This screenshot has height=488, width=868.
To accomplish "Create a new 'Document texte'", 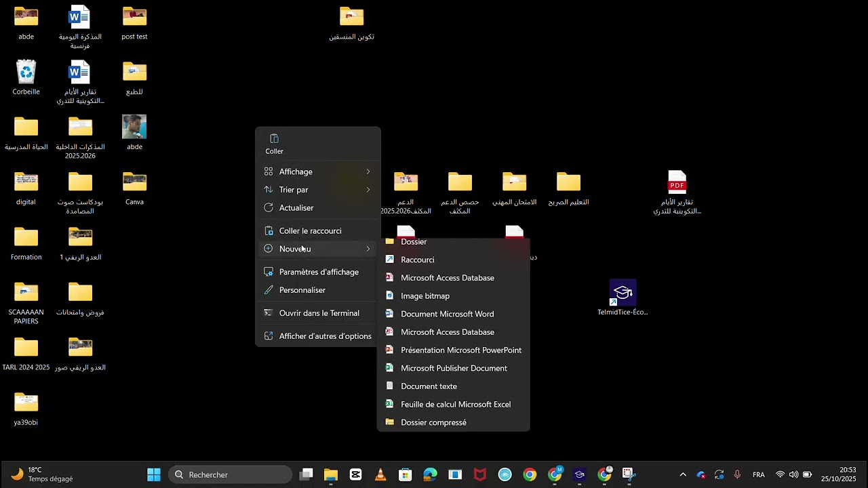I will 453,386.
